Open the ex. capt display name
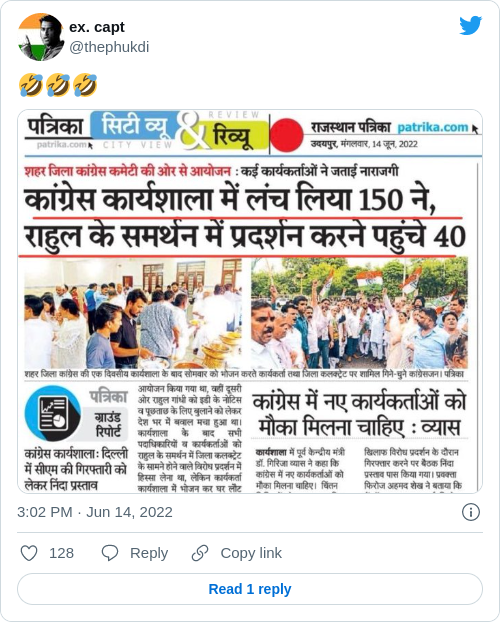 click(x=97, y=27)
